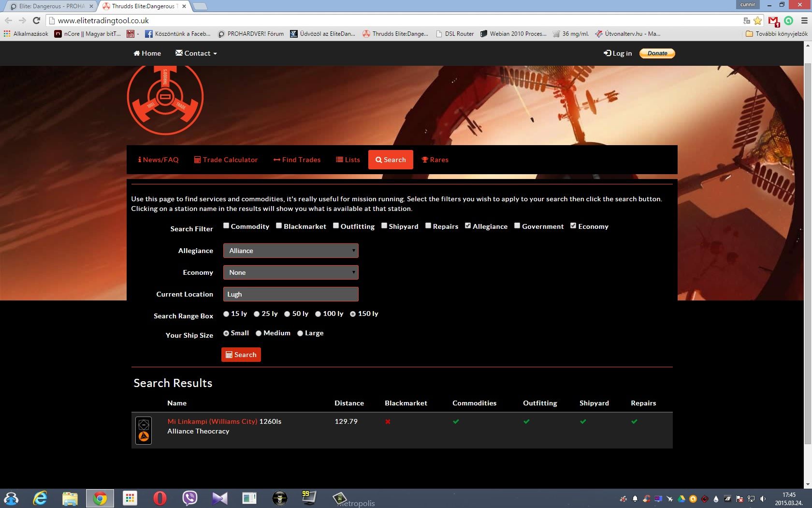Open the Rares tab

click(x=435, y=160)
